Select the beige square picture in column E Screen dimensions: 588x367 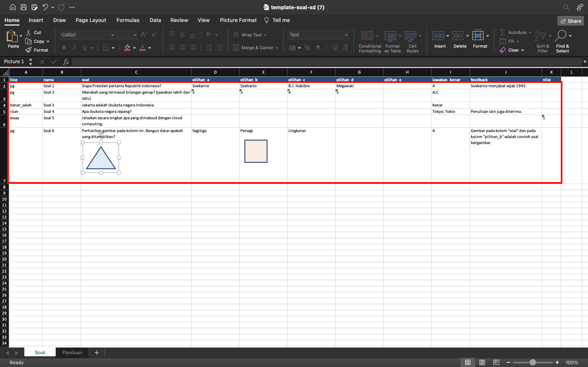point(256,151)
